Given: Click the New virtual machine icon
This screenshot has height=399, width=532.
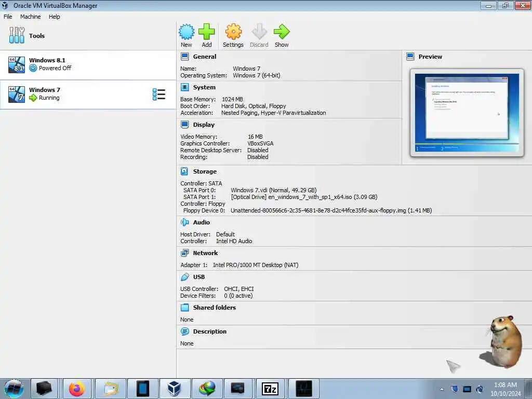Looking at the screenshot, I should coord(187,32).
